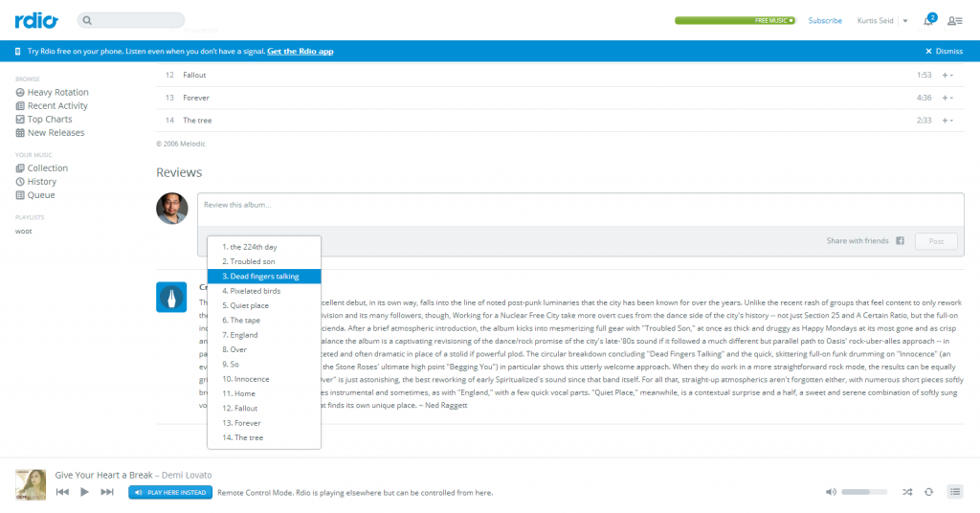Open the people/friends icon in header
980x513 pixels.
(x=954, y=20)
